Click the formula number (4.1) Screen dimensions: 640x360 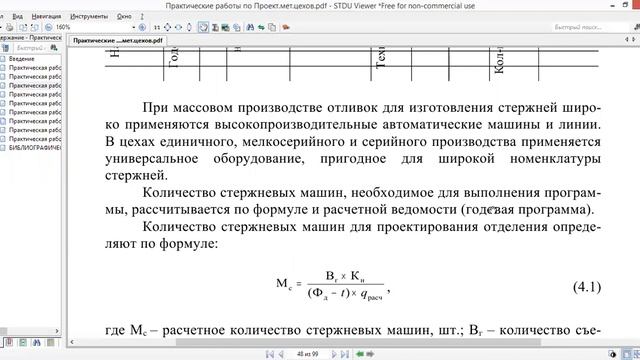pyautogui.click(x=587, y=287)
